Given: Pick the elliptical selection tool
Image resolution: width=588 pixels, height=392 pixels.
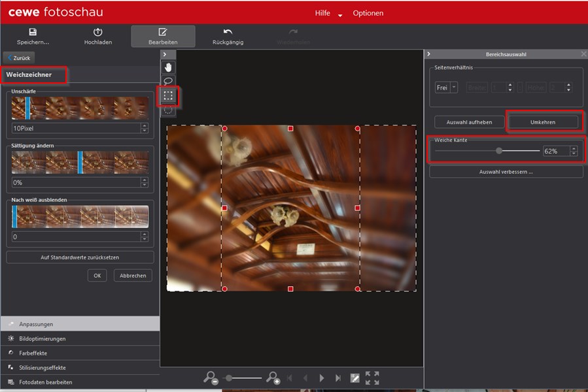Looking at the screenshot, I should (168, 110).
